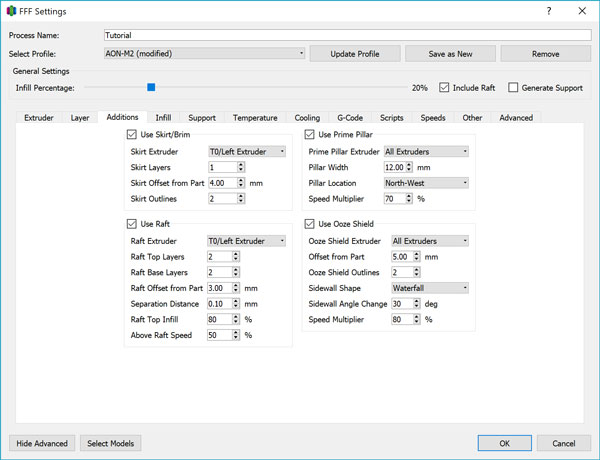Click the Raft Top Infill stepper arrows
Viewport: 600px width, 460px height.
click(236, 320)
